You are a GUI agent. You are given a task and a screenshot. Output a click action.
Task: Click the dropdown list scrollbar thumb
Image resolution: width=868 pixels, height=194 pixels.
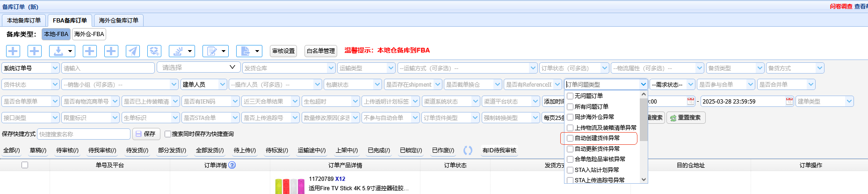coord(644,120)
